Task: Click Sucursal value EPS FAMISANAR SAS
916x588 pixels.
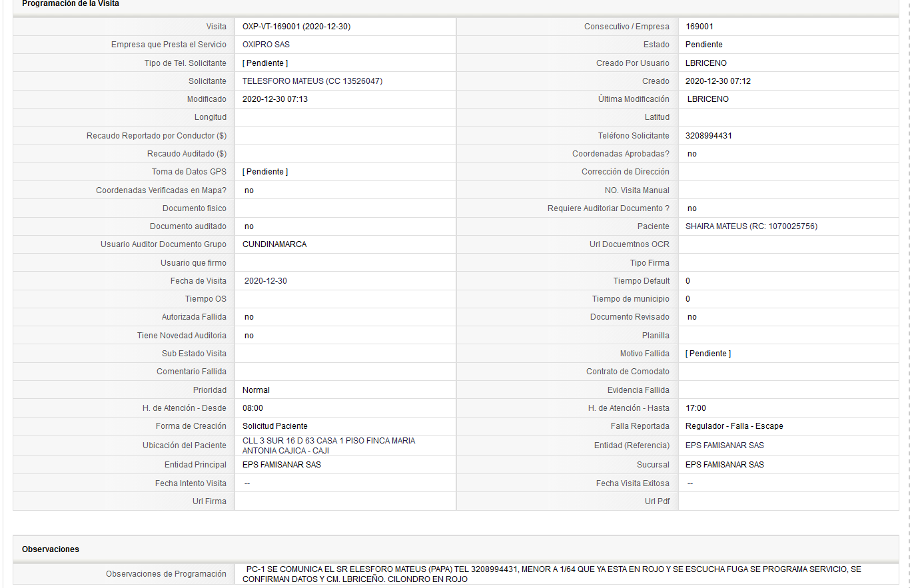Action: tap(725, 465)
